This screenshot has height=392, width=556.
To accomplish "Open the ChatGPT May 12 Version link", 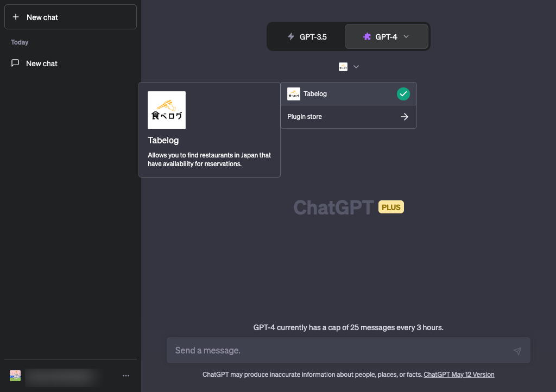I will point(459,375).
